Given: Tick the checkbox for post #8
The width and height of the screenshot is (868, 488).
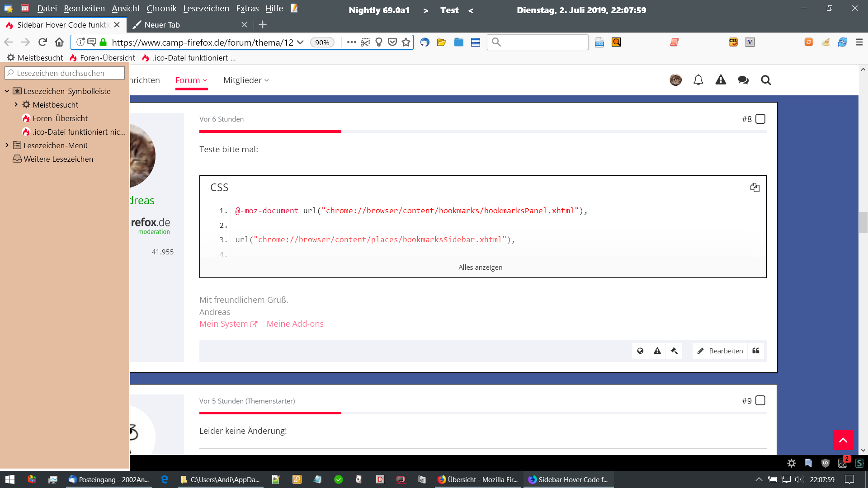Looking at the screenshot, I should pyautogui.click(x=760, y=119).
